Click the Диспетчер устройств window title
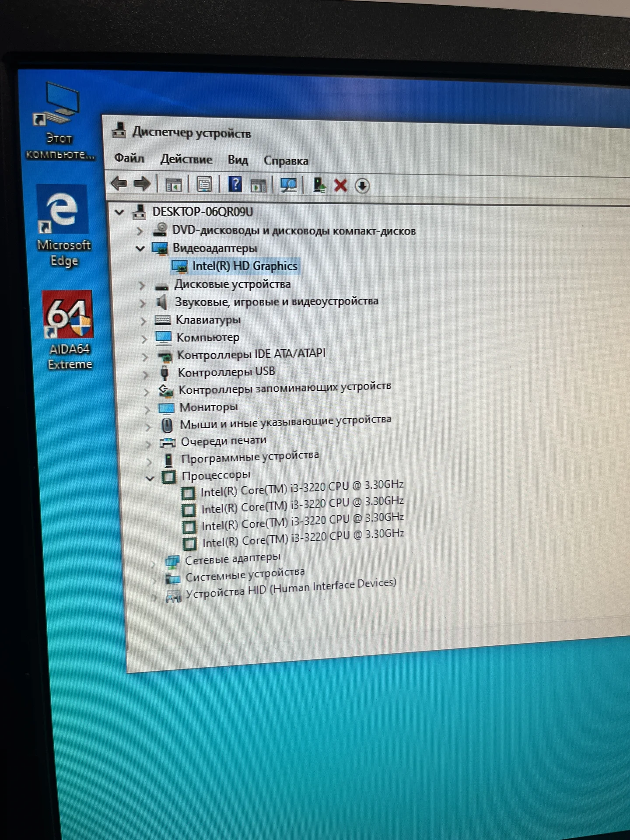The width and height of the screenshot is (630, 840). click(x=192, y=132)
